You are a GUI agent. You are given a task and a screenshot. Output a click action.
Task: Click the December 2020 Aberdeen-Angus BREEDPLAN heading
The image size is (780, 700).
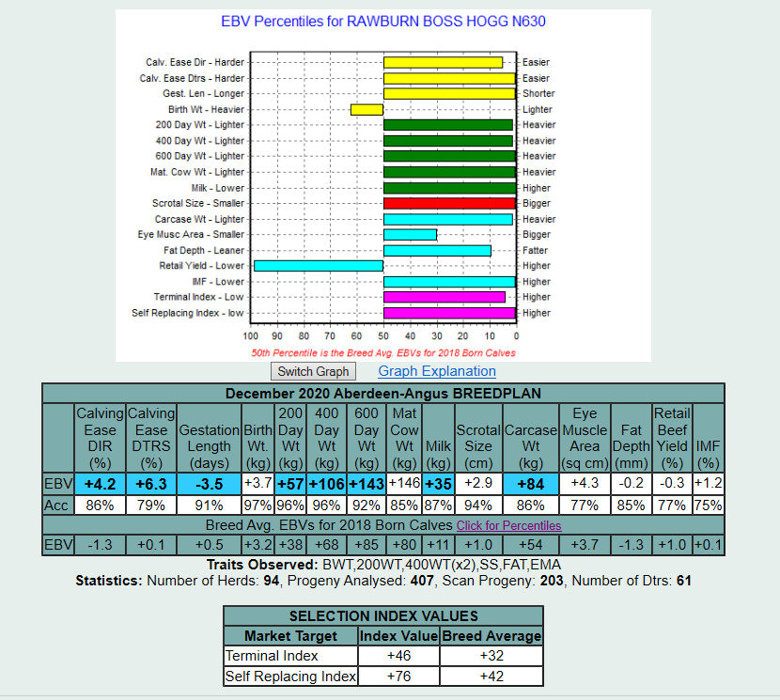[382, 393]
